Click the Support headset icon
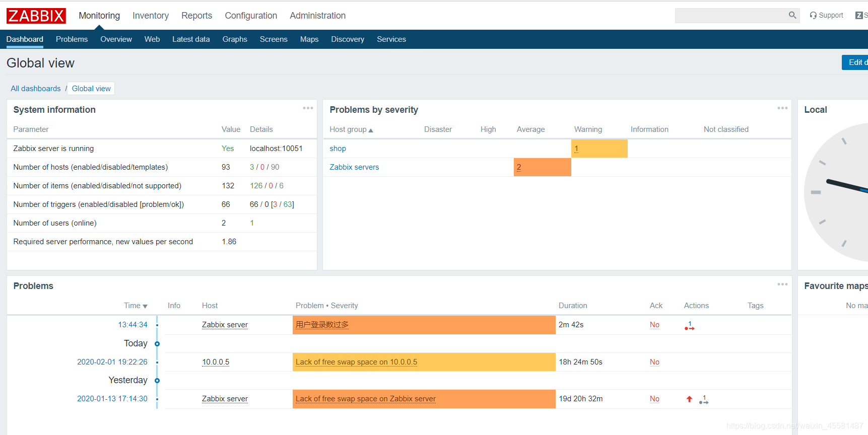The image size is (868, 435). pos(813,16)
